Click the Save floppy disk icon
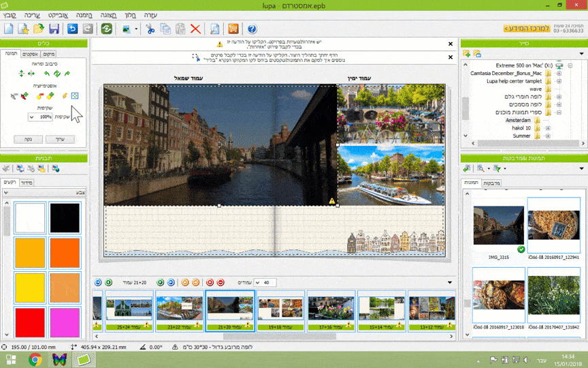Image resolution: width=588 pixels, height=368 pixels. [54, 29]
